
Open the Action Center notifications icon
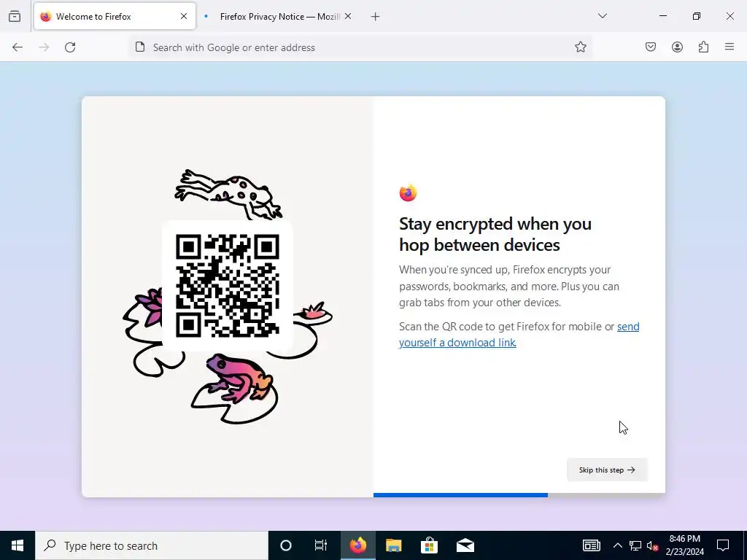(x=723, y=545)
